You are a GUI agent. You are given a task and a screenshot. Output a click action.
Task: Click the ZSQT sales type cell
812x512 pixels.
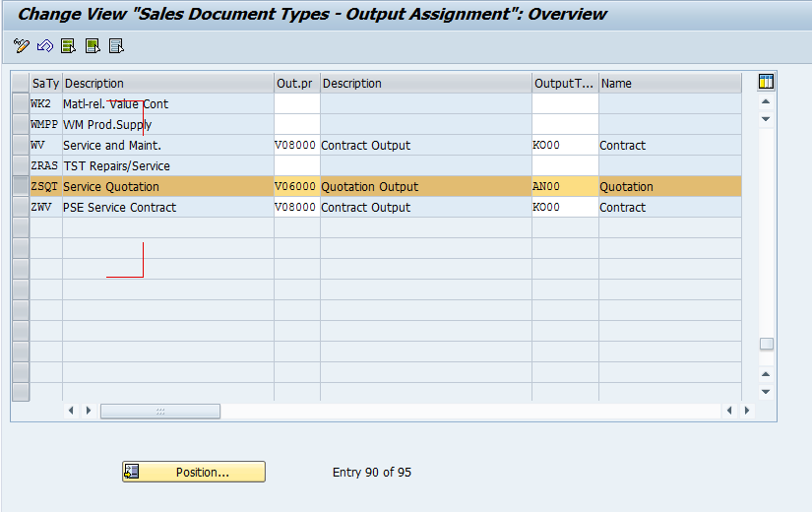[x=44, y=186]
